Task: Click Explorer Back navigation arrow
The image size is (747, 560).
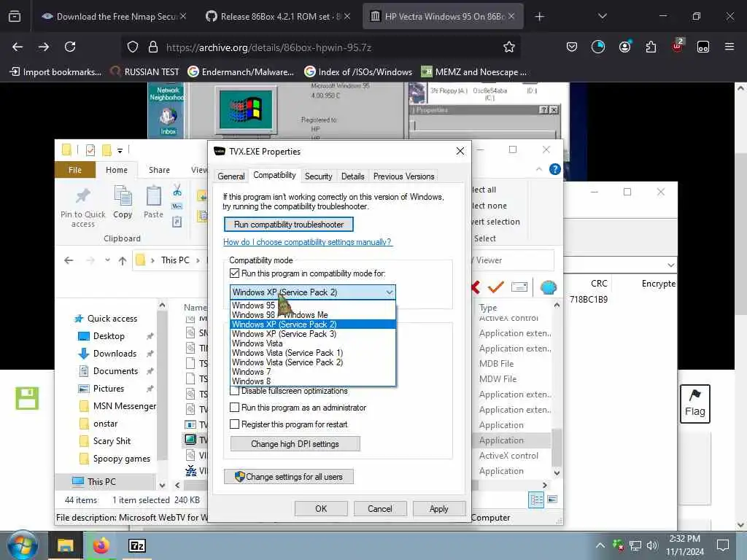Action: [69, 260]
